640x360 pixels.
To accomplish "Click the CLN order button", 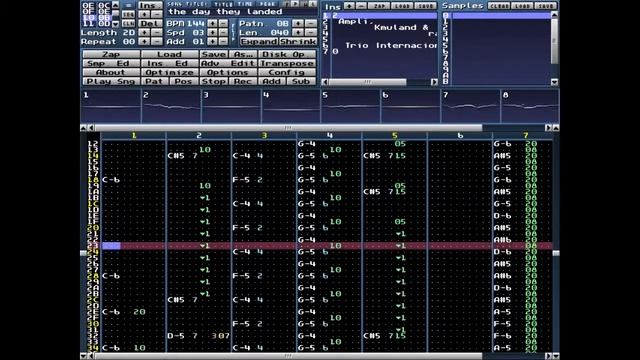I will pyautogui.click(x=128, y=24).
